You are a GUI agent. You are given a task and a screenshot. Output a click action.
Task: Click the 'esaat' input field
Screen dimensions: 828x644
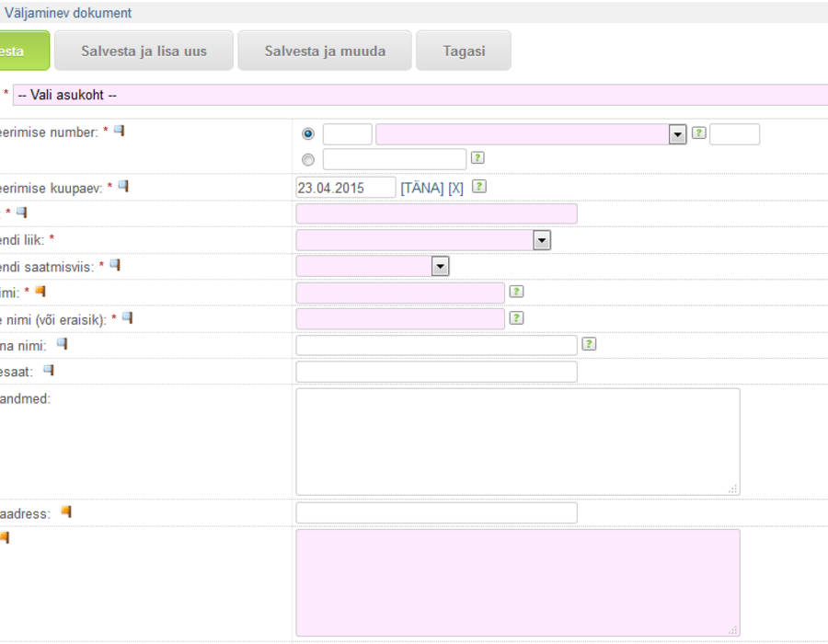437,372
